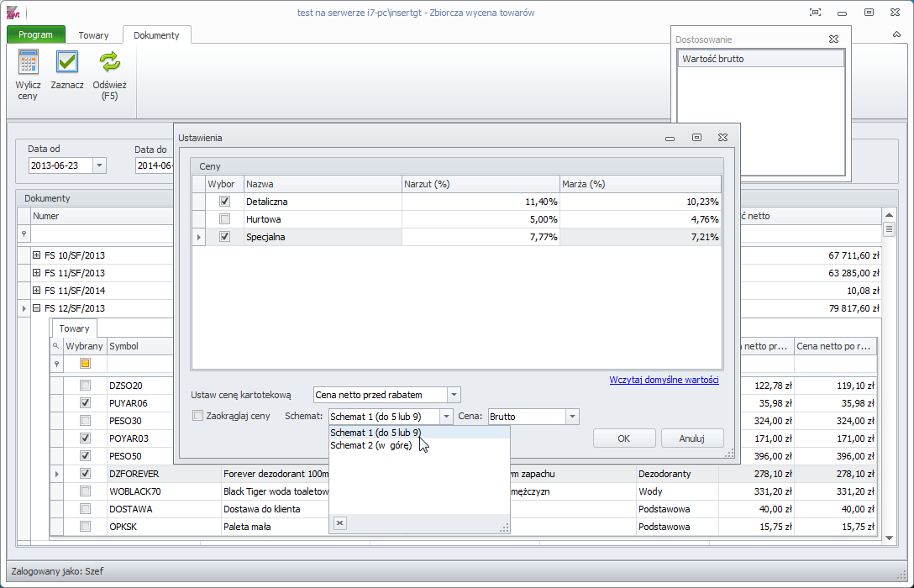Click the filter pin icon in the Dokumenty filter row
914x588 pixels.
[x=24, y=234]
